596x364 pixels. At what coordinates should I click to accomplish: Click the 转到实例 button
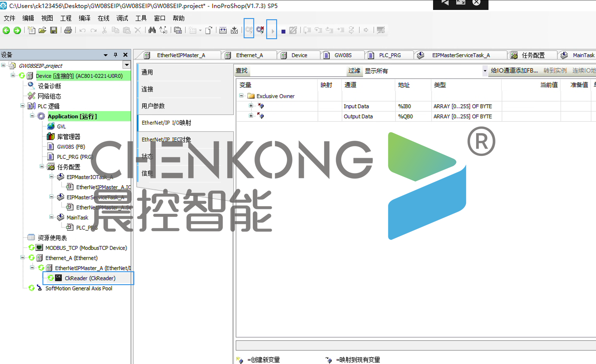555,71
